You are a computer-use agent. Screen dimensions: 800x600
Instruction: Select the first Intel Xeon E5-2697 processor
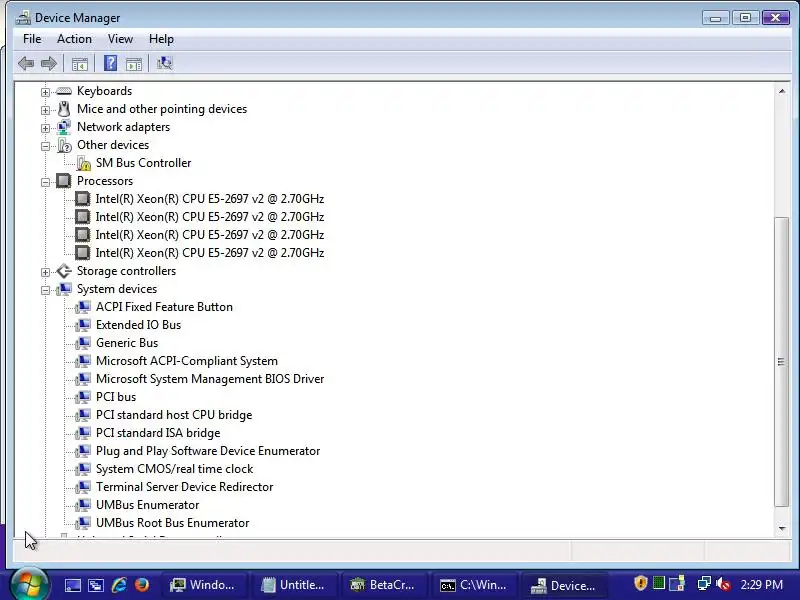click(x=210, y=199)
